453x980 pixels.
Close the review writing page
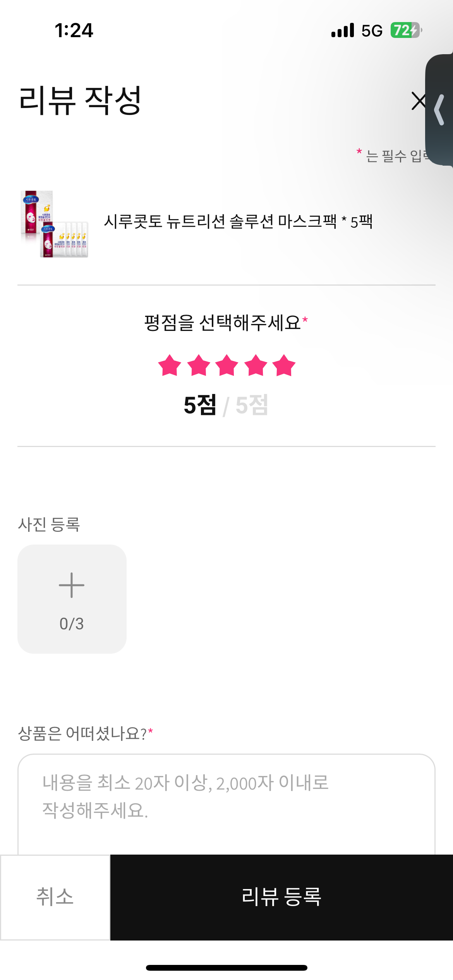pyautogui.click(x=418, y=101)
